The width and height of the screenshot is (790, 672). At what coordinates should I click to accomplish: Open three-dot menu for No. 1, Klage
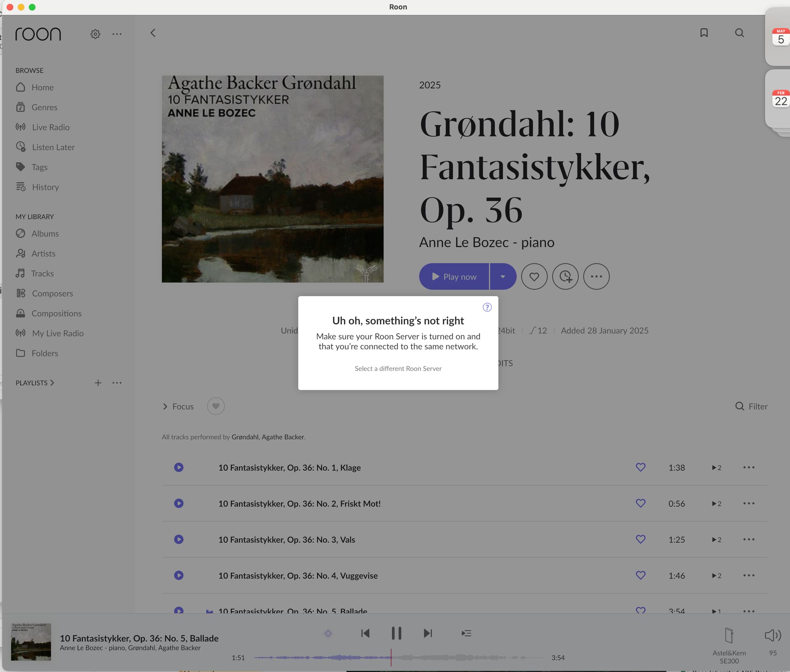749,467
